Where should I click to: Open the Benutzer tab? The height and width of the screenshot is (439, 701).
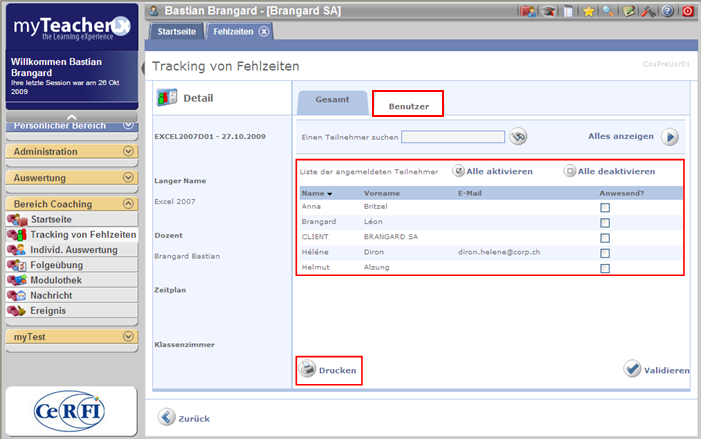tap(407, 104)
